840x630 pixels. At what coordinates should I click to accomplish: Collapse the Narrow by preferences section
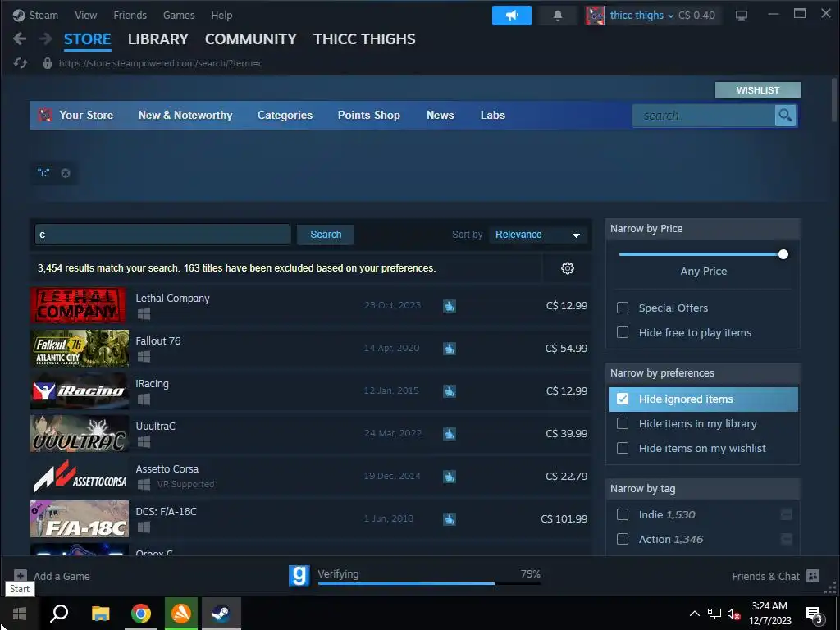(x=703, y=373)
